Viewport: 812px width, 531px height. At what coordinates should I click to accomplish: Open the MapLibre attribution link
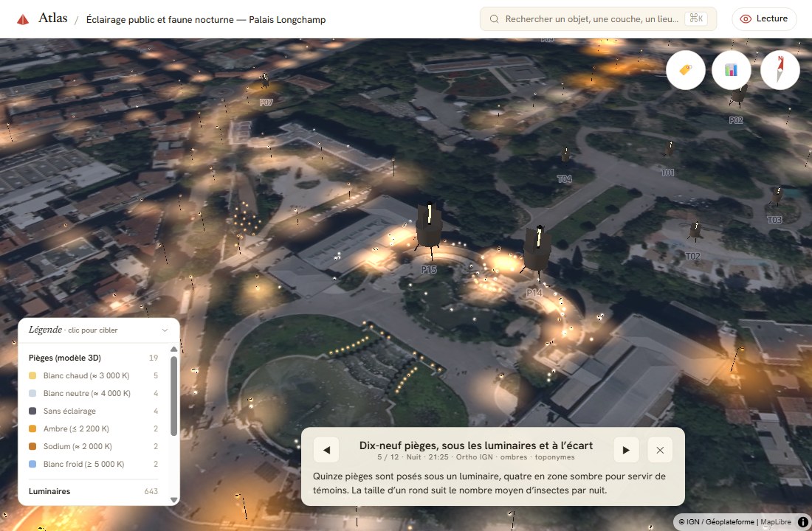click(776, 522)
